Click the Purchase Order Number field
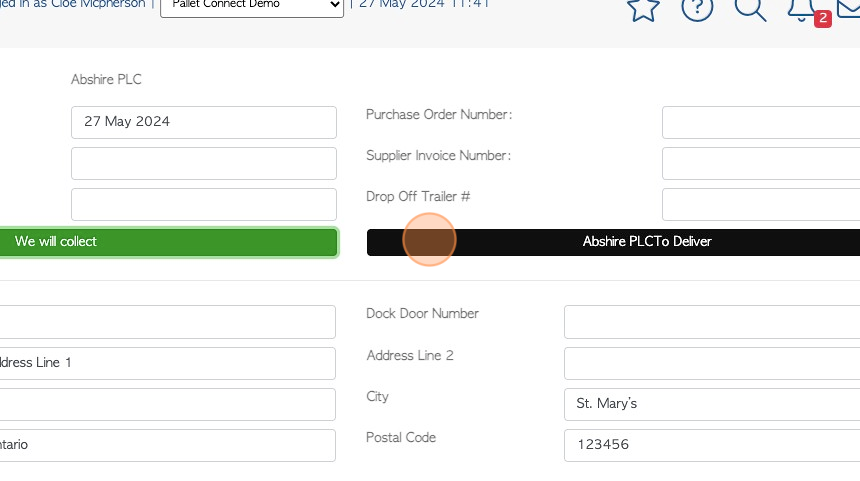Viewport: 860px width, 481px height. click(760, 122)
